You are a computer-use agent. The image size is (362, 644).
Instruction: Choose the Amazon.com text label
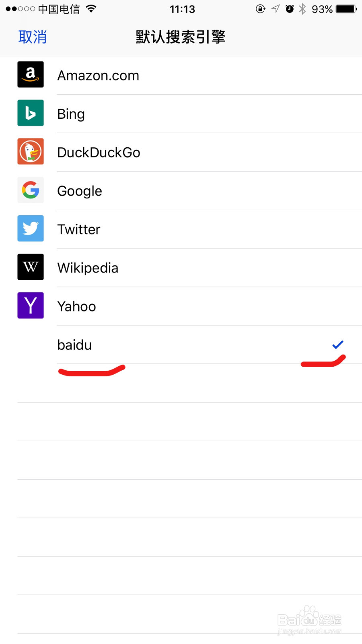[98, 76]
